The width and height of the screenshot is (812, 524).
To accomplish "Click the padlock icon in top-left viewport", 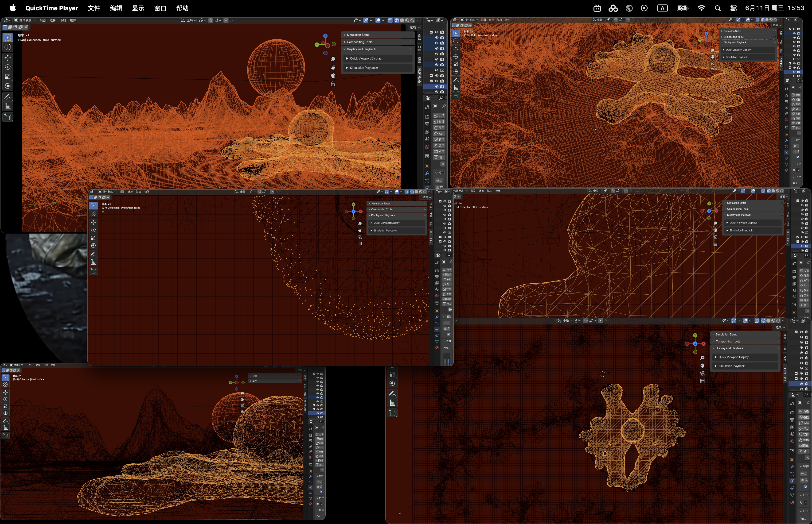I will (333, 84).
